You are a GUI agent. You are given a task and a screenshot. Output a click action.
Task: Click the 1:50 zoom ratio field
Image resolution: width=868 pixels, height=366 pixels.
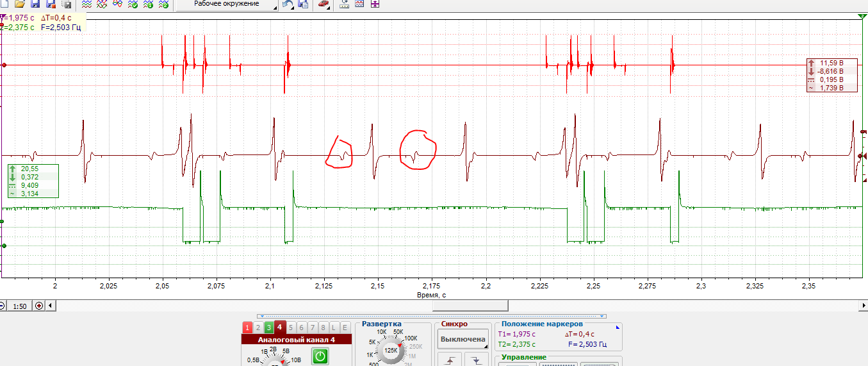pyautogui.click(x=20, y=306)
